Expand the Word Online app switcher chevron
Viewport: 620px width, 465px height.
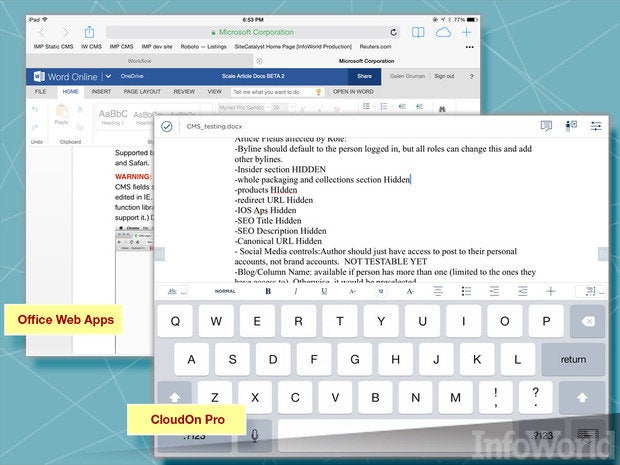(x=108, y=76)
